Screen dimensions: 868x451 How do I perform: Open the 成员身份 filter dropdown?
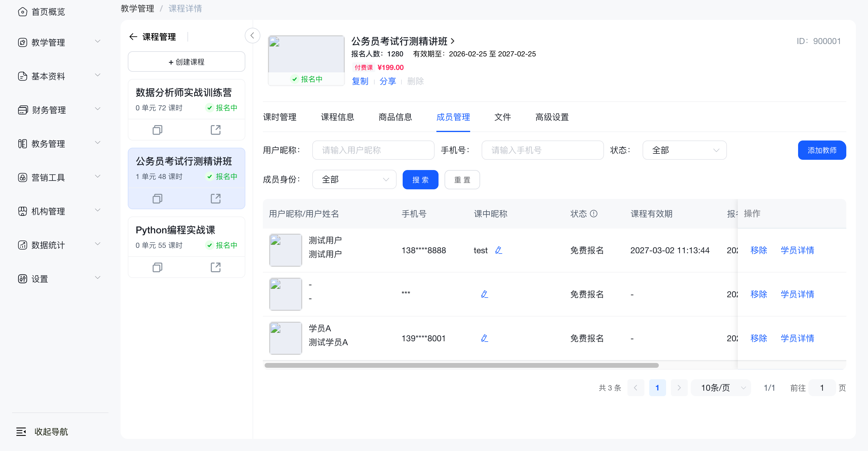[x=354, y=179]
